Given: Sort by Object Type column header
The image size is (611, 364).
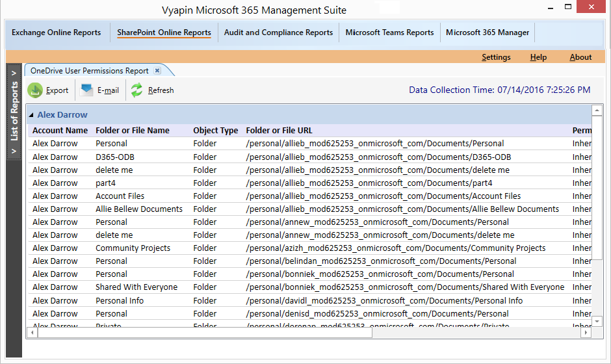Looking at the screenshot, I should click(216, 131).
